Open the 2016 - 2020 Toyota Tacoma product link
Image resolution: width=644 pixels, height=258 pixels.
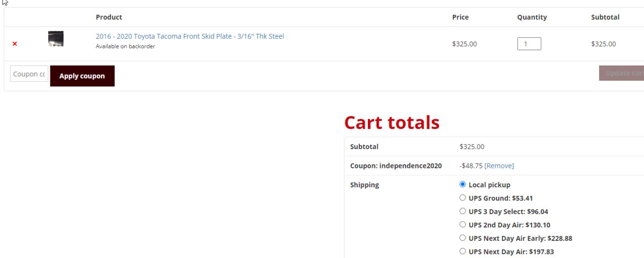190,36
